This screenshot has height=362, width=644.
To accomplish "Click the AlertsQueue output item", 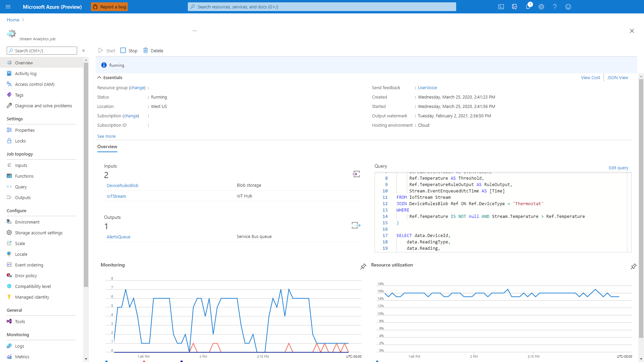I will (118, 236).
